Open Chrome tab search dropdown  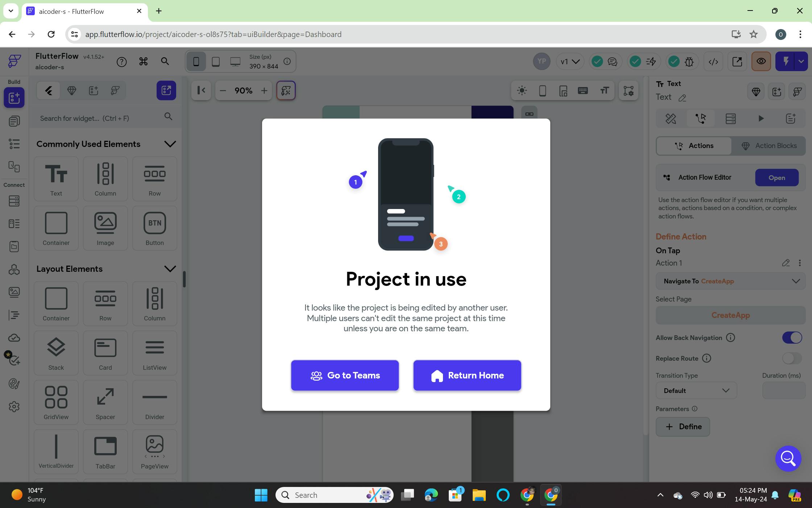(x=11, y=11)
